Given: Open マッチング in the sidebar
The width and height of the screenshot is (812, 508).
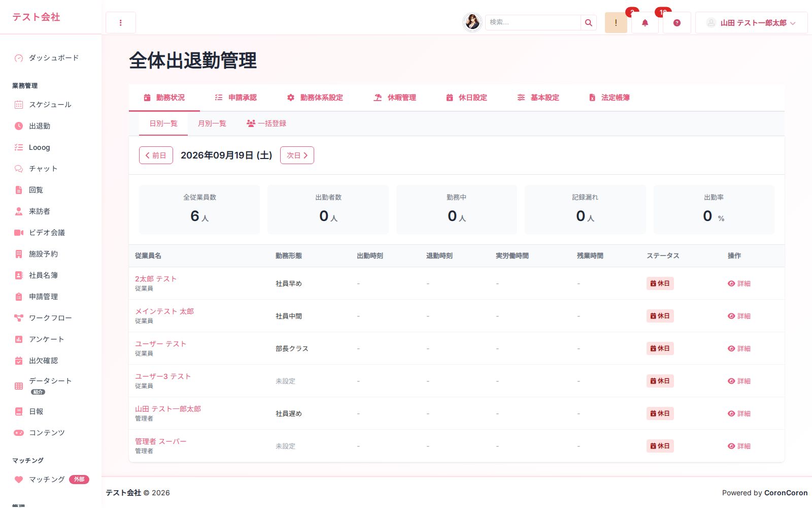Looking at the screenshot, I should point(47,480).
